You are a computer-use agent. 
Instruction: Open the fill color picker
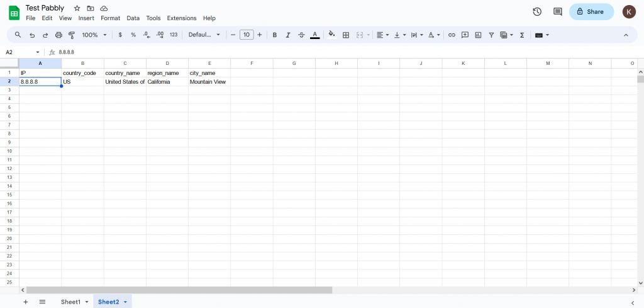tap(331, 35)
